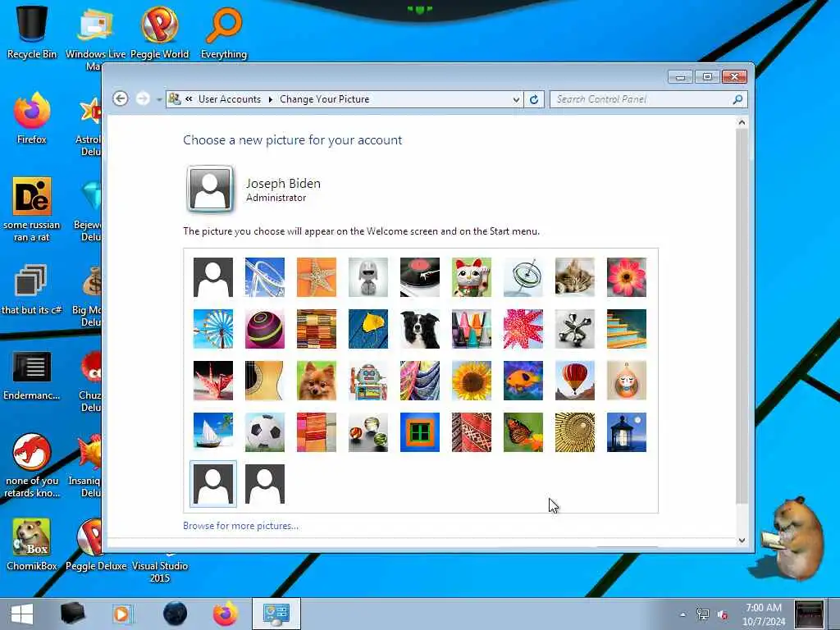Choose the red origami crane picture
The width and height of the screenshot is (840, 630).
[213, 381]
